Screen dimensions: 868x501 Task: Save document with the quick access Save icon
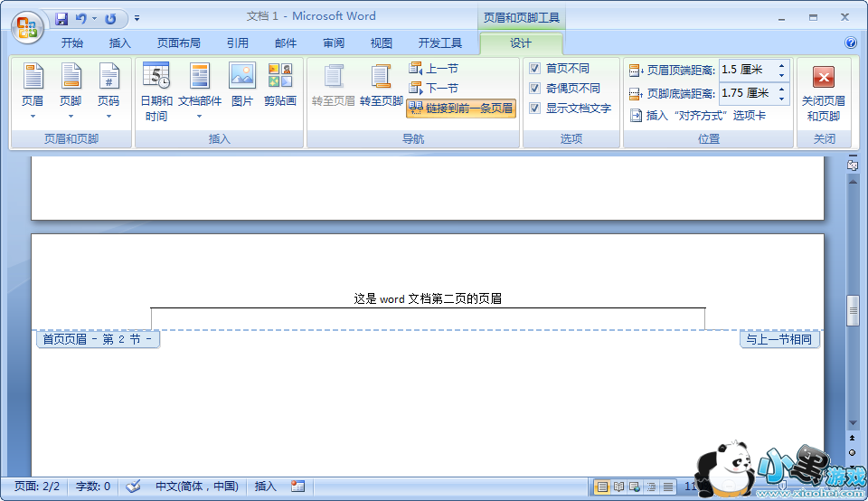pos(61,19)
